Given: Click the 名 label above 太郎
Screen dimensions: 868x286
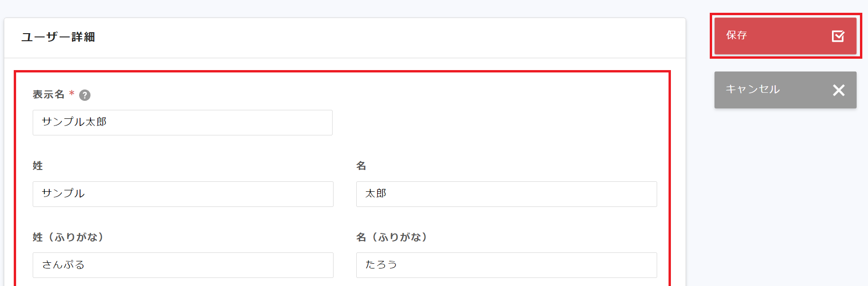Looking at the screenshot, I should (361, 166).
